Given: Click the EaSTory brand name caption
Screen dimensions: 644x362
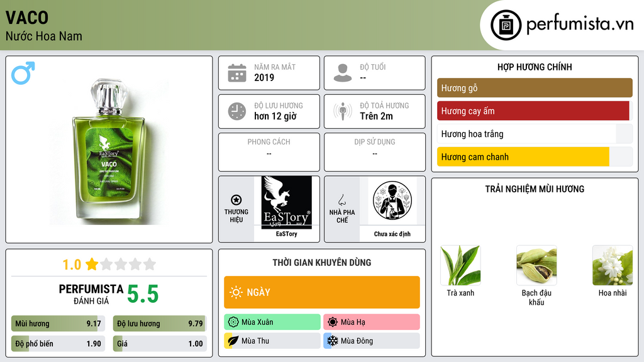Looking at the screenshot, I should tap(286, 234).
